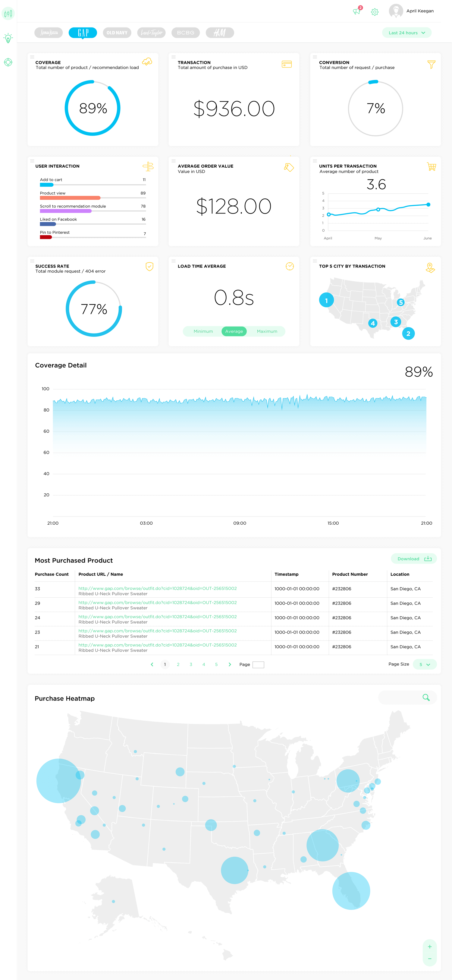The image size is (452, 980).
Task: Open the candlestick analytics sidebar icon
Action: pos(8,13)
